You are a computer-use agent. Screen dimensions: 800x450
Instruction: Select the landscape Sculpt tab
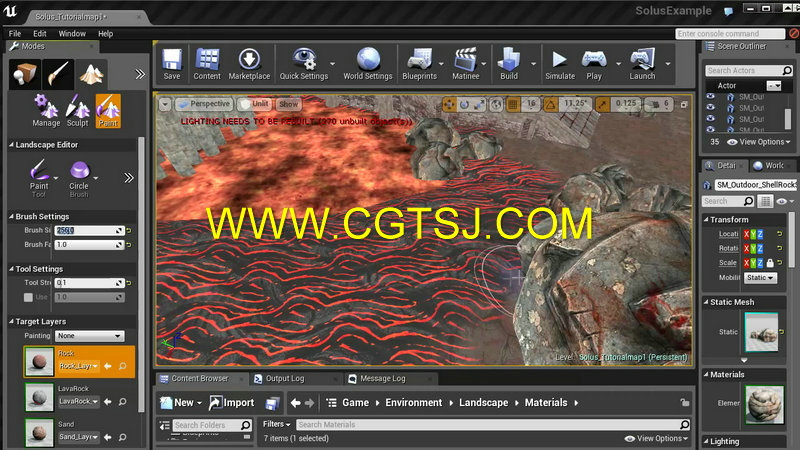78,111
